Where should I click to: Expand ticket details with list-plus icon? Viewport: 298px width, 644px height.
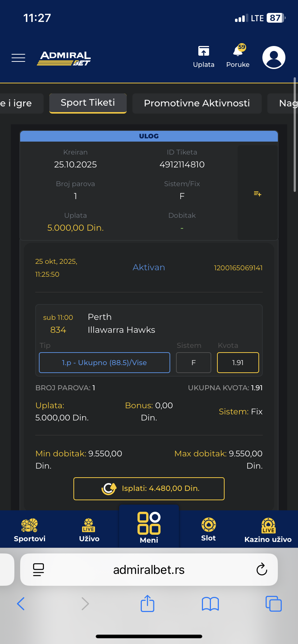(257, 194)
